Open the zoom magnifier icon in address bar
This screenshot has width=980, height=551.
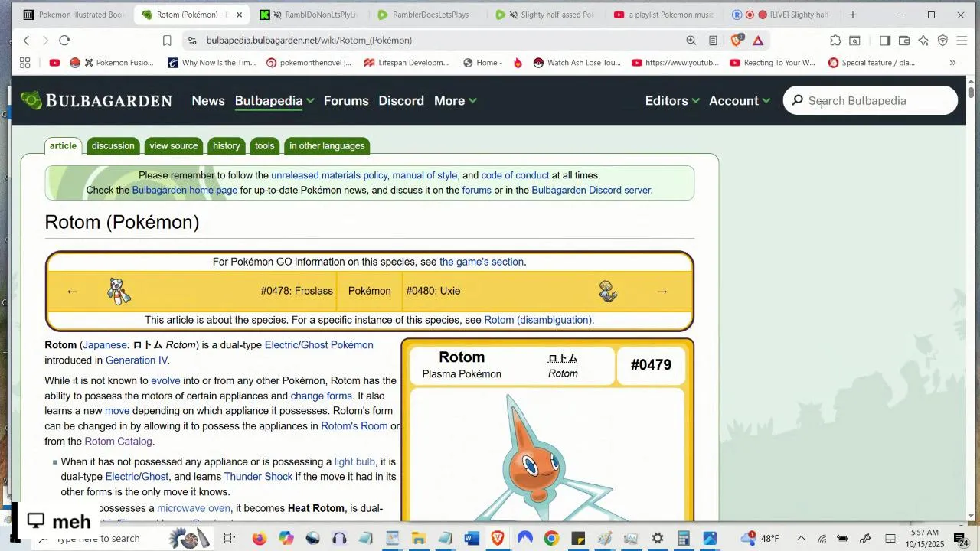point(691,41)
